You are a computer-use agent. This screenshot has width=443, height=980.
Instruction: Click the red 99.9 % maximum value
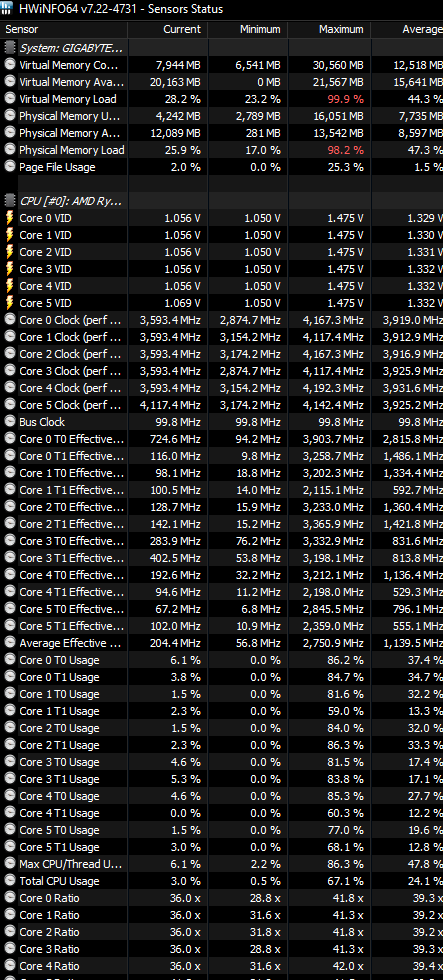(345, 99)
